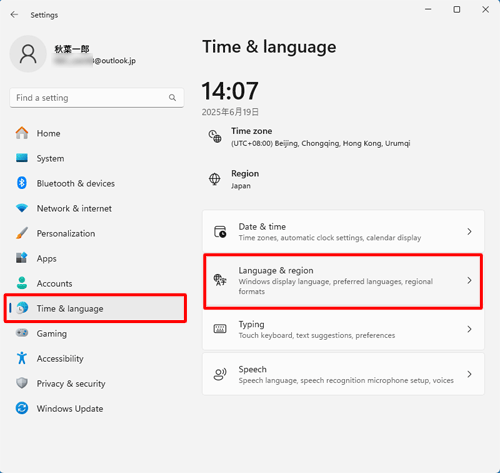Screen dimensions: 500x473
Task: Open the user profile avatar icon
Action: (x=28, y=54)
